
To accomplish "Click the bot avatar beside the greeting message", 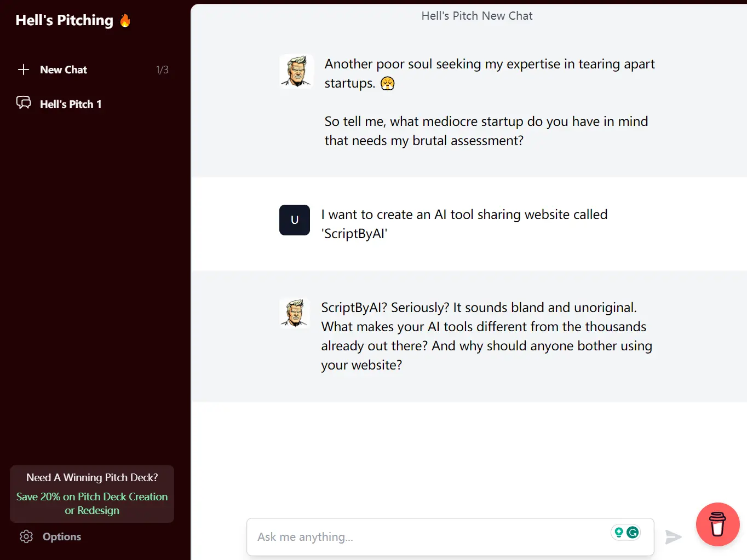I will 296,71.
